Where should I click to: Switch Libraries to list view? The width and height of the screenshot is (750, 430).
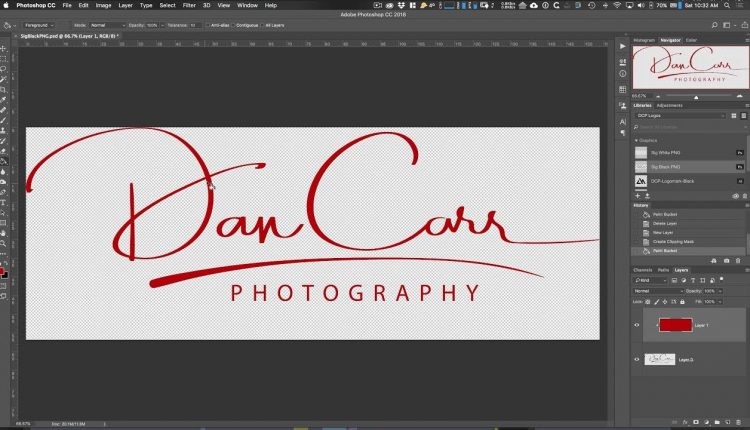click(x=743, y=116)
